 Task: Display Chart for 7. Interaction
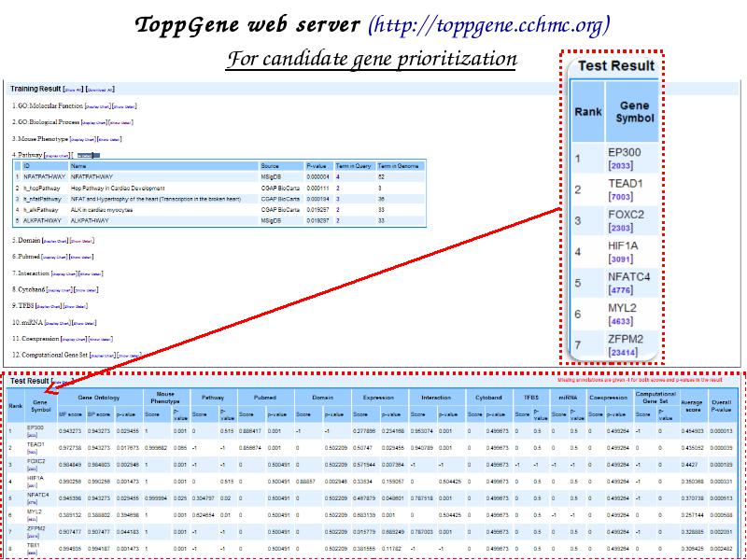tap(64, 274)
